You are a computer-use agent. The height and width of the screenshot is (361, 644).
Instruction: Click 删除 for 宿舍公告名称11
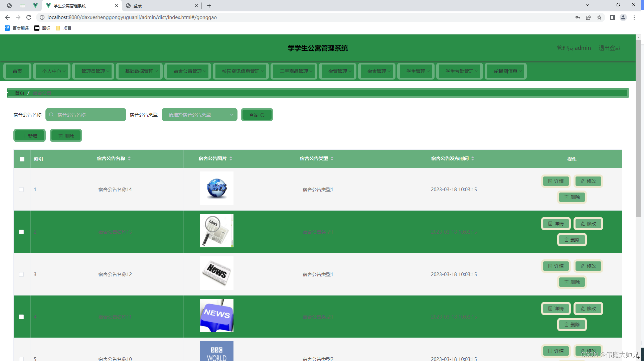click(572, 325)
